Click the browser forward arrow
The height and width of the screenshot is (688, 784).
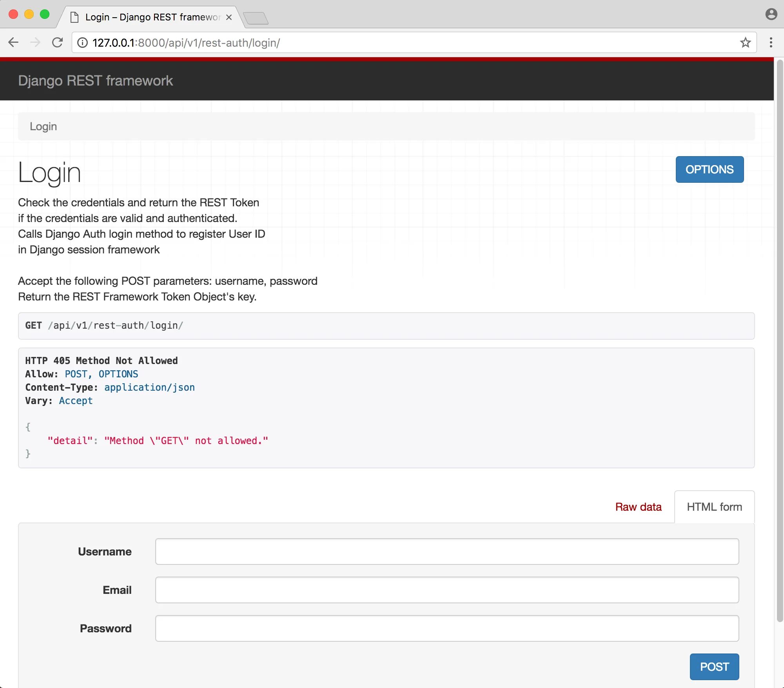35,42
